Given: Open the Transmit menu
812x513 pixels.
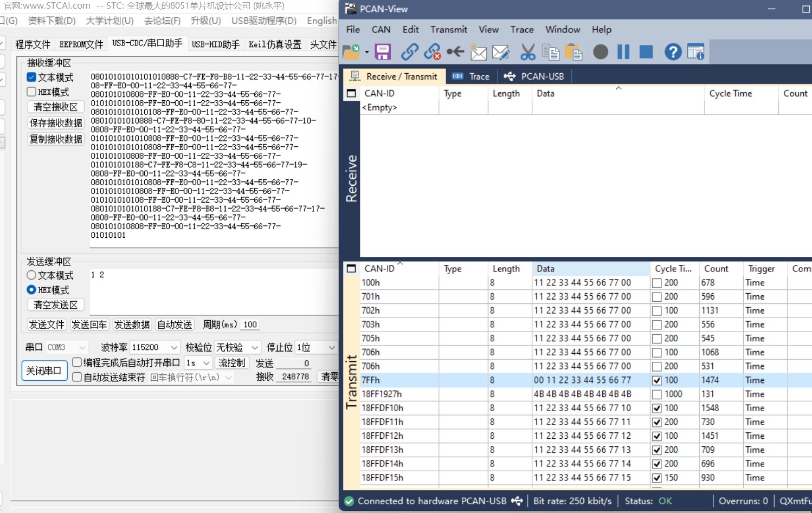Looking at the screenshot, I should coord(449,30).
